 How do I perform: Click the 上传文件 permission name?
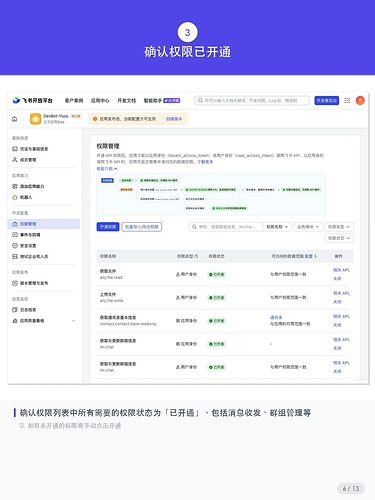[x=108, y=294]
